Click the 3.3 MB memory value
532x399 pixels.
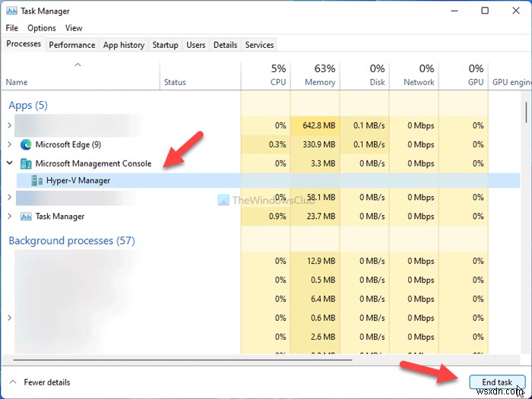point(323,163)
